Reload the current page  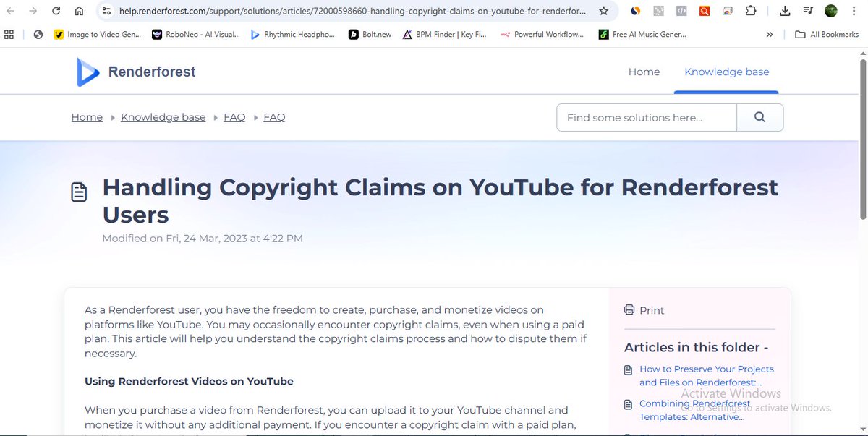point(56,11)
